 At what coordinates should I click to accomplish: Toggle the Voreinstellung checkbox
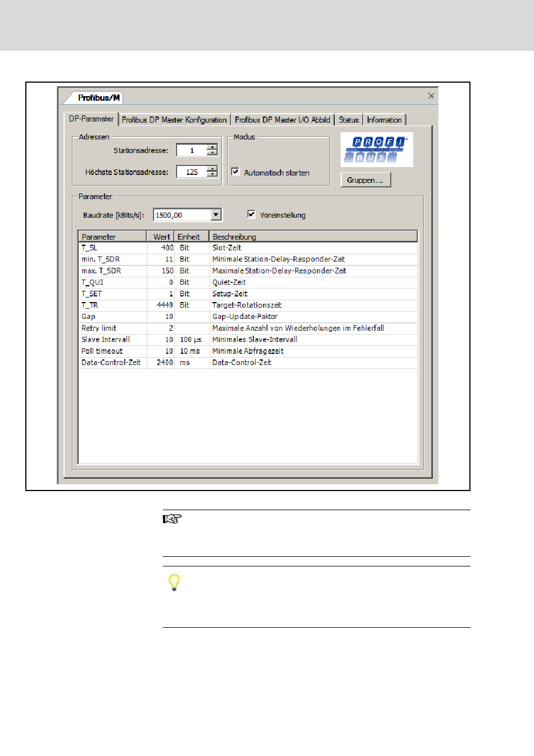point(251,214)
